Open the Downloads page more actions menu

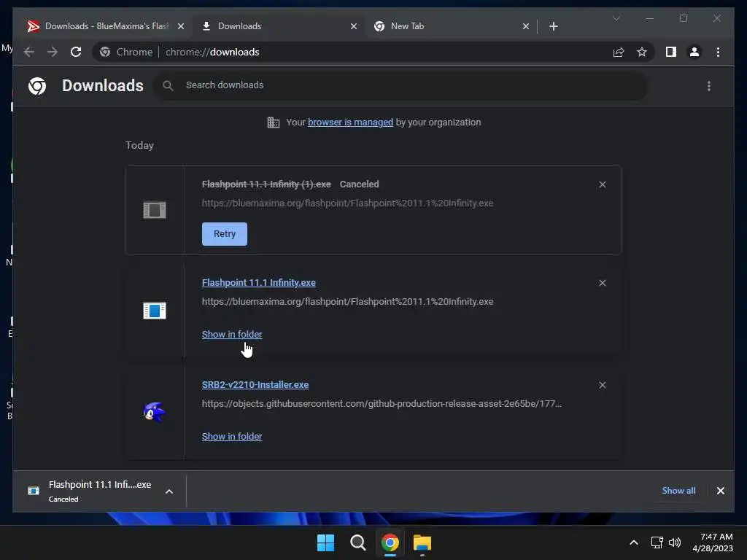coord(709,86)
